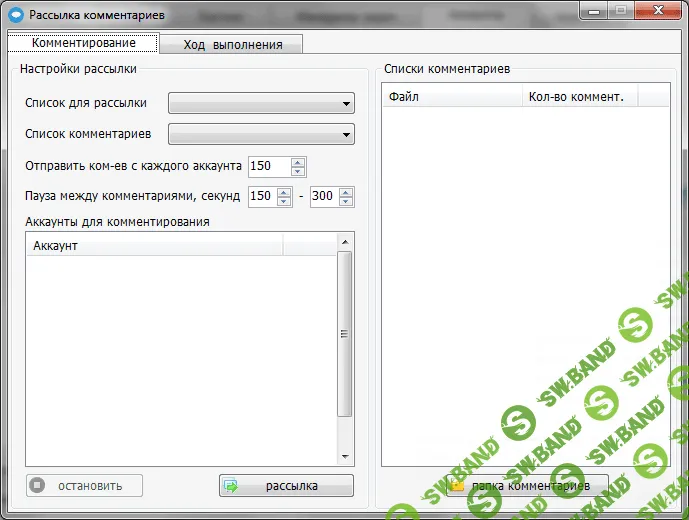Click the comments-per-account field showing 150
The height and width of the screenshot is (520, 689).
tap(269, 167)
